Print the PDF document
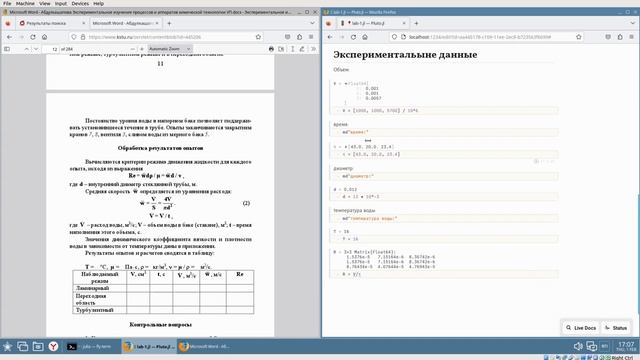 (x=271, y=49)
